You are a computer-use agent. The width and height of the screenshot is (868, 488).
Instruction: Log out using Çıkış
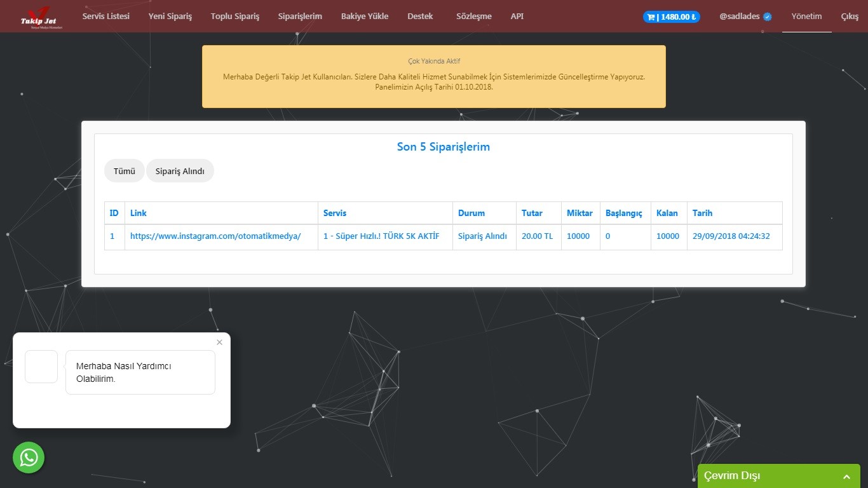point(850,17)
